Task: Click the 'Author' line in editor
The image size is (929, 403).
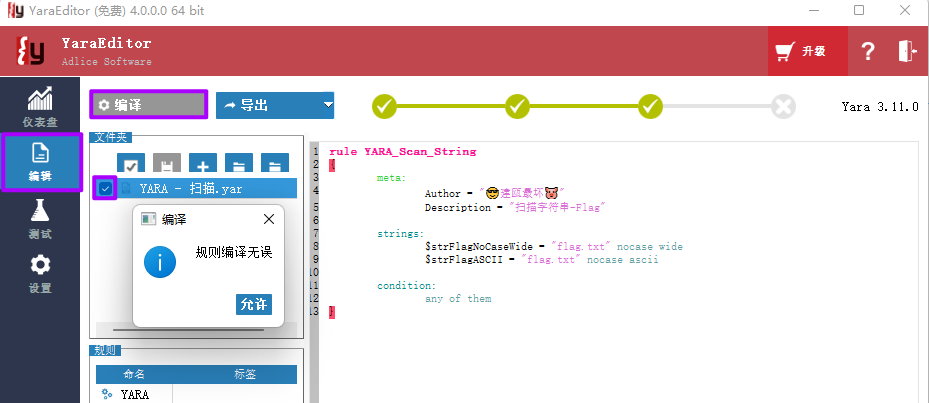Action: point(495,193)
